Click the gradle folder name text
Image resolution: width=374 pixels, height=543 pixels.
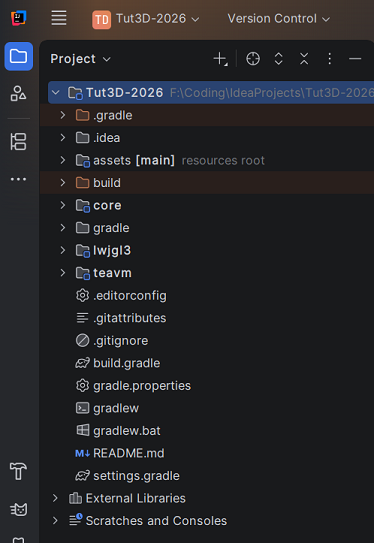[x=111, y=228]
